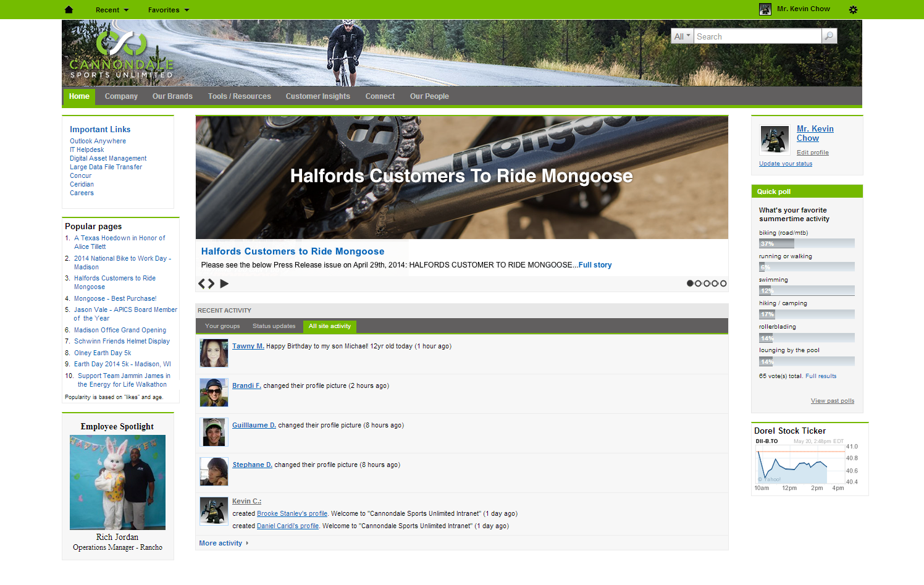Open Olney Earth Day 5k page
Screen dimensions: 924x585
pyautogui.click(x=103, y=353)
